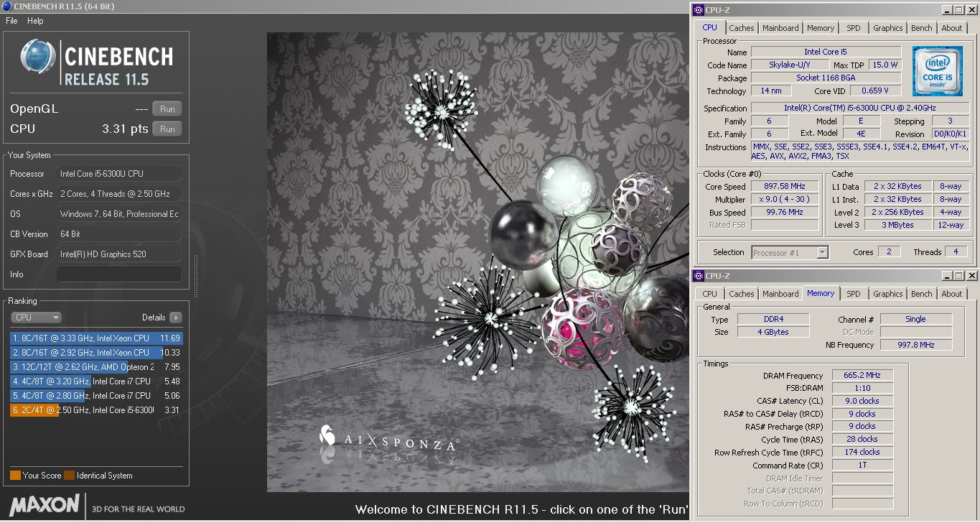Switch to Caches tab in lower CPU-Z window
The height and width of the screenshot is (523, 980).
pyautogui.click(x=742, y=294)
